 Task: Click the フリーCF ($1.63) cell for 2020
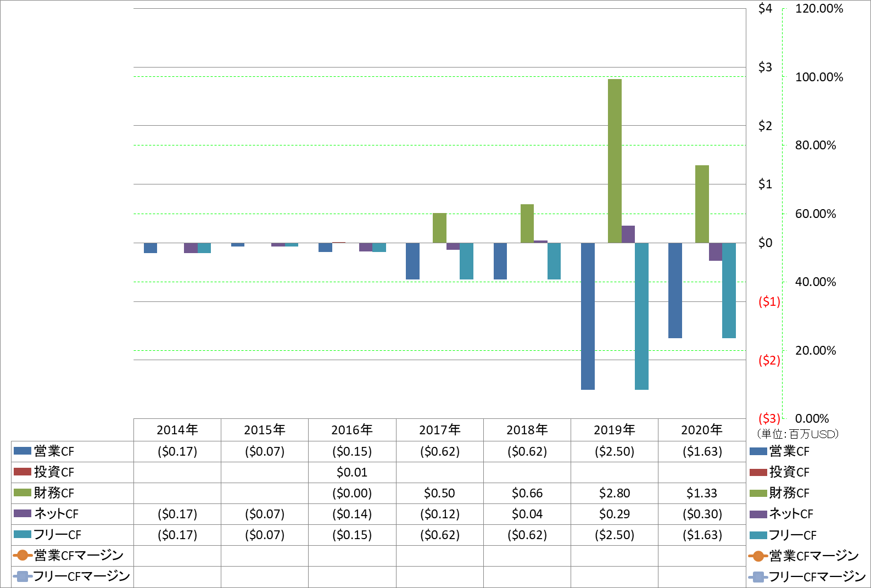702,535
